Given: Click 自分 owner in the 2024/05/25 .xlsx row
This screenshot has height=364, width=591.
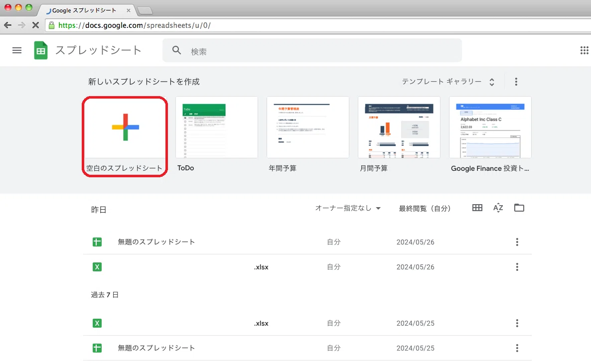Looking at the screenshot, I should 333,323.
